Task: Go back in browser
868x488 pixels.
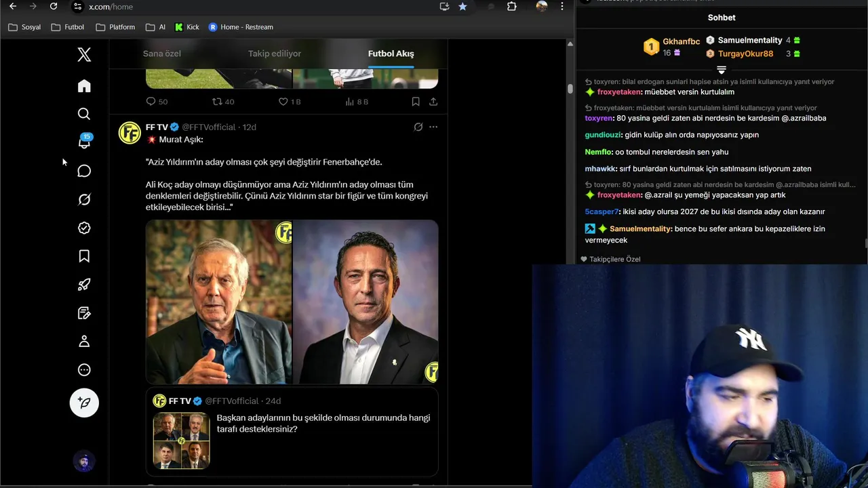Action: click(13, 6)
